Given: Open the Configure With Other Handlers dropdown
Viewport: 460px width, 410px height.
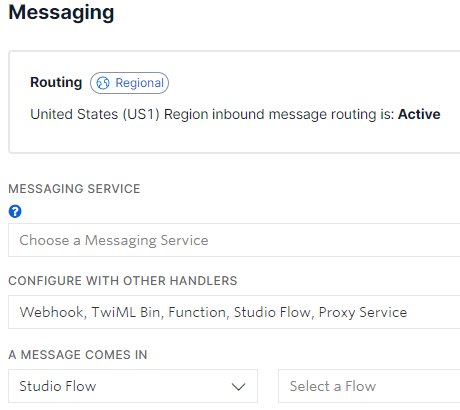Looking at the screenshot, I should 234,312.
